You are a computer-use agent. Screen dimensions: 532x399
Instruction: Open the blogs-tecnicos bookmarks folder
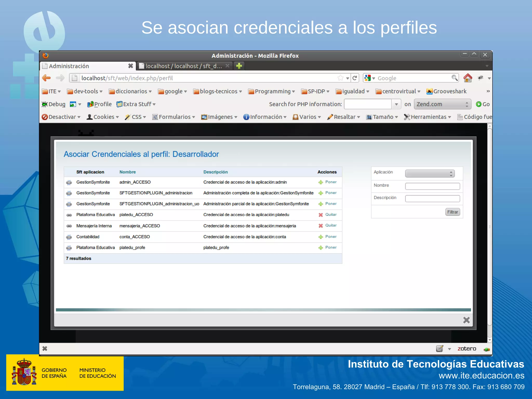point(218,91)
